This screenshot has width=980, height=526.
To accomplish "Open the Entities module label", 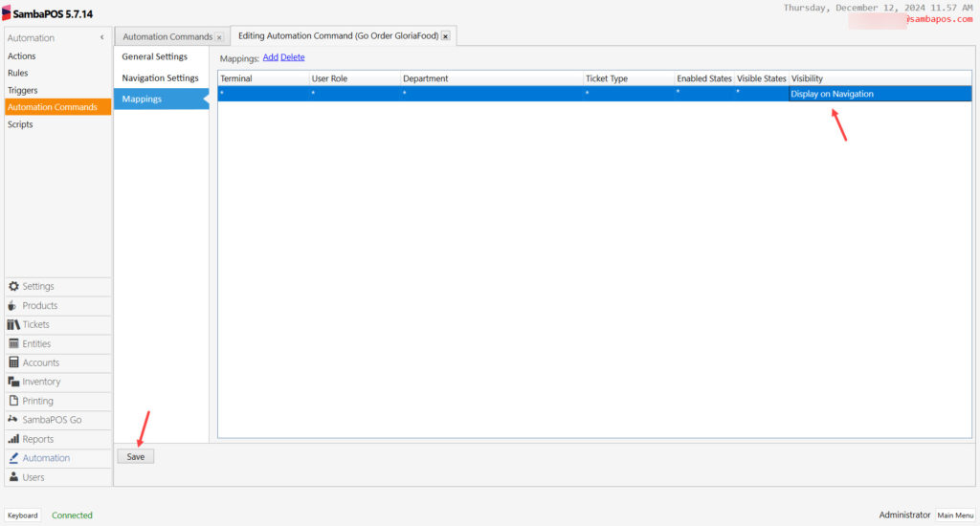I will [x=36, y=343].
